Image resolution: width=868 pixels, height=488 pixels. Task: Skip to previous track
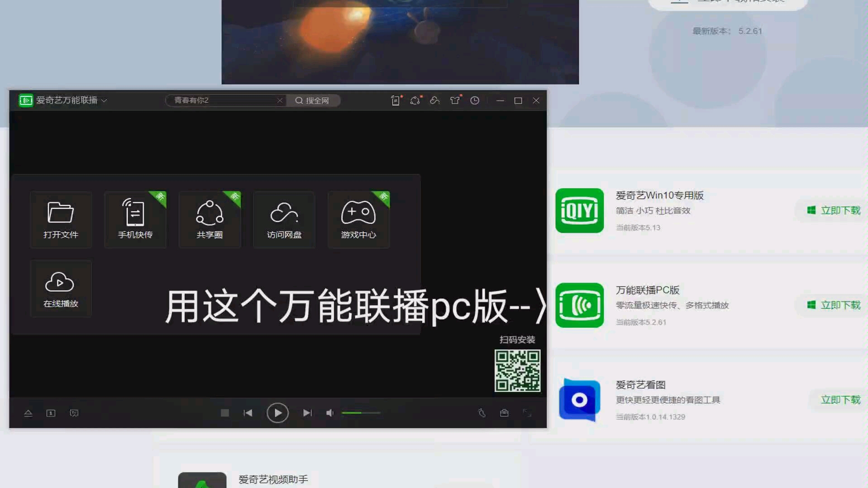[248, 413]
